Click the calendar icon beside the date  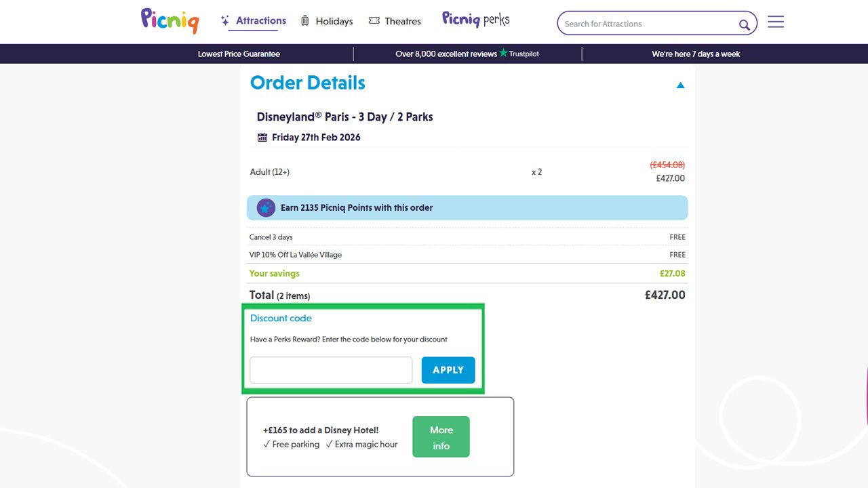pyautogui.click(x=262, y=136)
